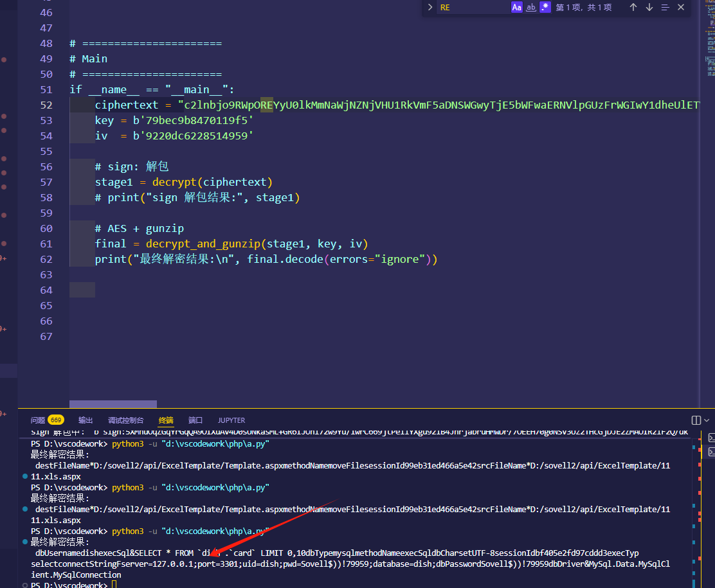The image size is (715, 588).
Task: Click the 669 problems count badge
Action: [56, 420]
